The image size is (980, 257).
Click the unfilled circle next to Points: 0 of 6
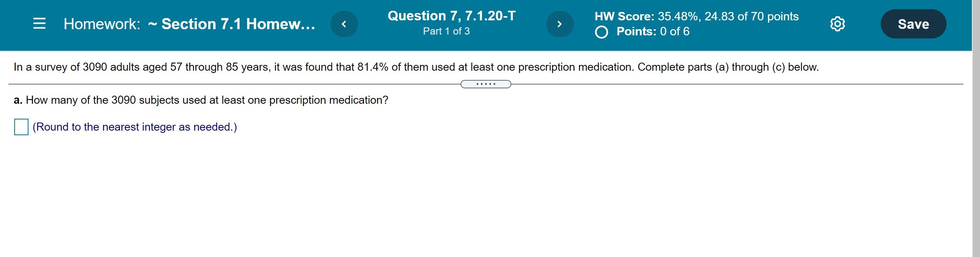click(603, 32)
